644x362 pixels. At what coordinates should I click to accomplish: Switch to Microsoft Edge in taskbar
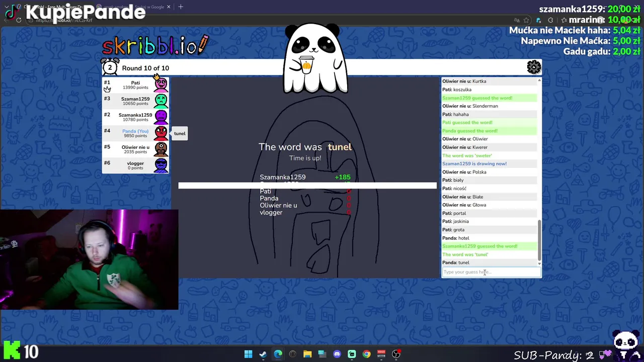click(x=278, y=354)
